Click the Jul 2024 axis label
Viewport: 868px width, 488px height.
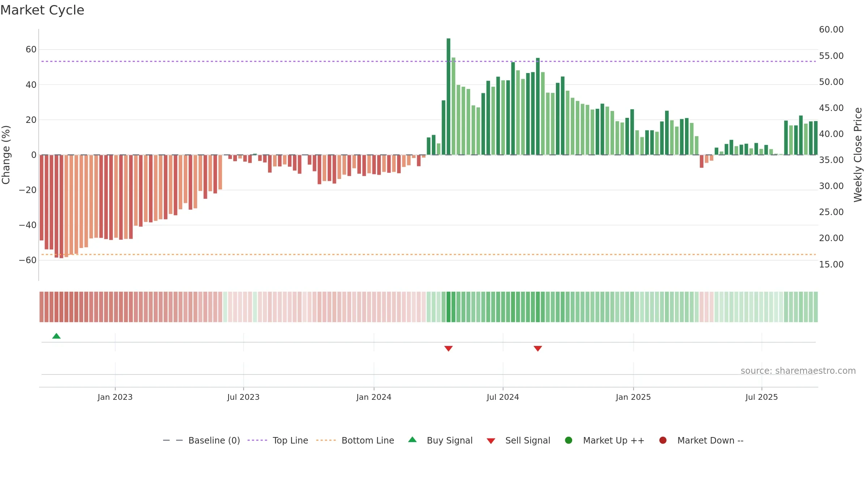[x=503, y=397]
